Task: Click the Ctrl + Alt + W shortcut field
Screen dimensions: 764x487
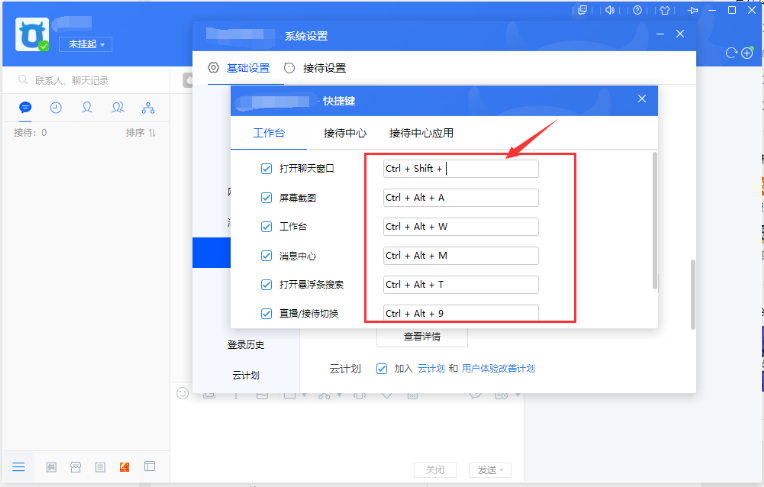Action: pyautogui.click(x=460, y=227)
